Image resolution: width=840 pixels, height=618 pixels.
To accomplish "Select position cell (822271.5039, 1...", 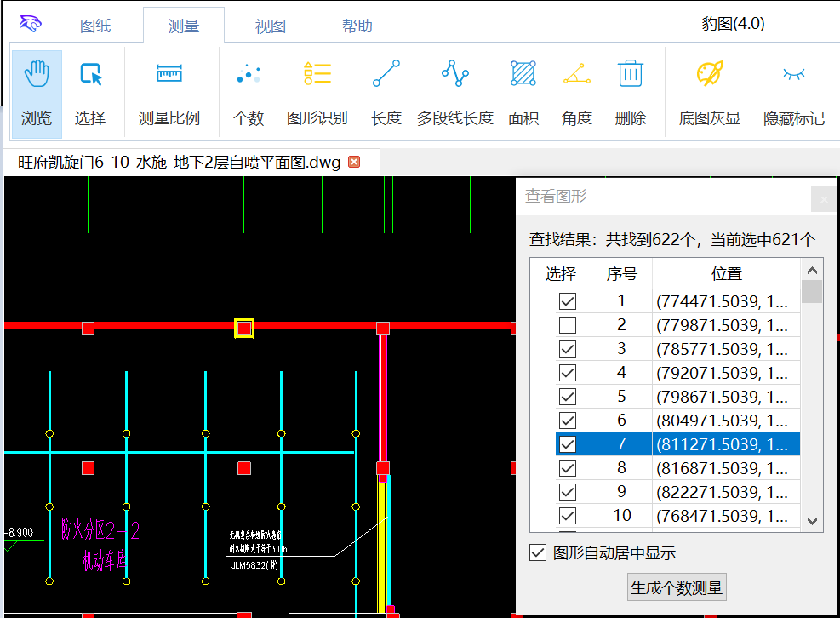I will click(x=727, y=492).
